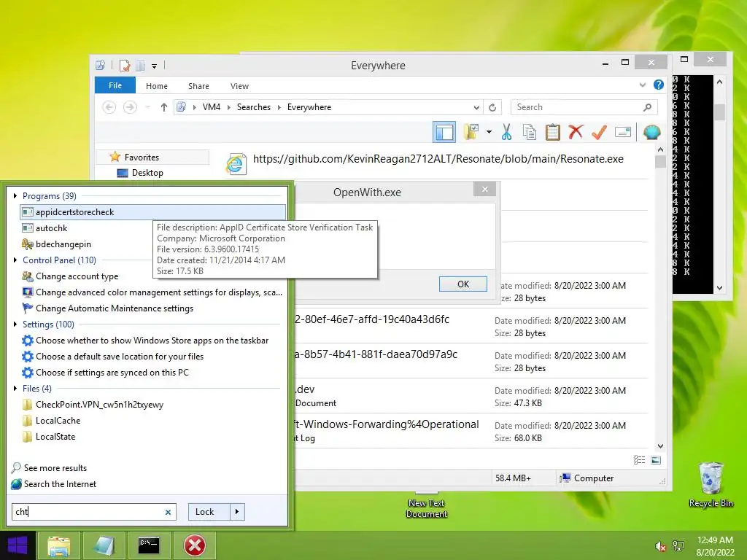747x560 pixels.
Task: Open Choose a default save location setting
Action: (x=119, y=357)
